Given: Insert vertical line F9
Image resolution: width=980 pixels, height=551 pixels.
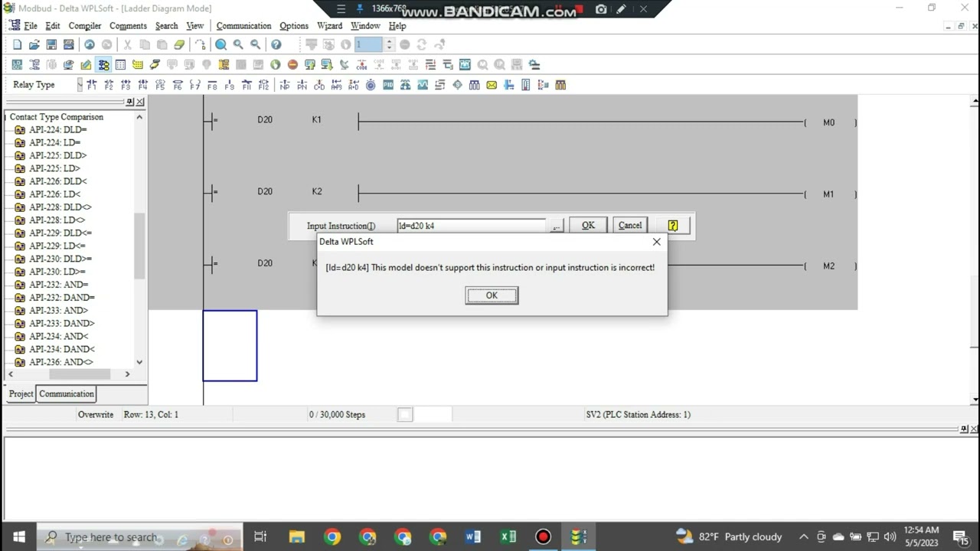Looking at the screenshot, I should click(229, 85).
